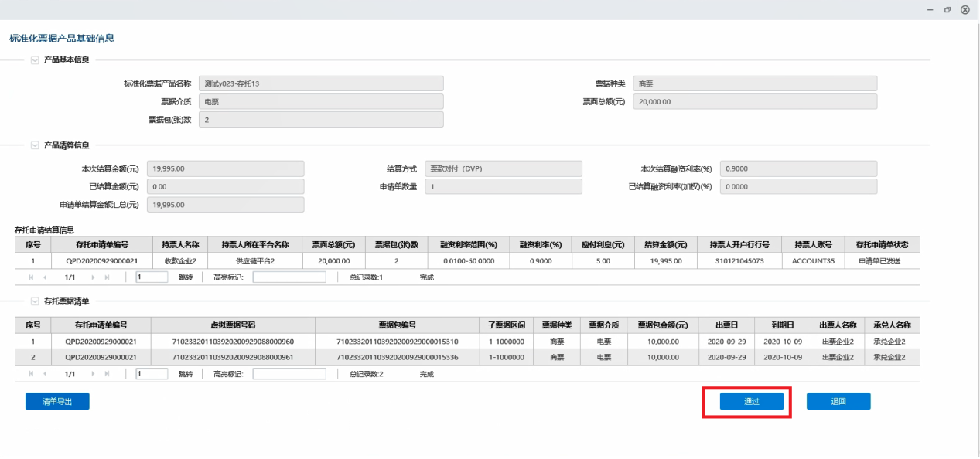The width and height of the screenshot is (980, 459).
Task: Click the 本次结算金额(元) field
Action: click(x=225, y=168)
